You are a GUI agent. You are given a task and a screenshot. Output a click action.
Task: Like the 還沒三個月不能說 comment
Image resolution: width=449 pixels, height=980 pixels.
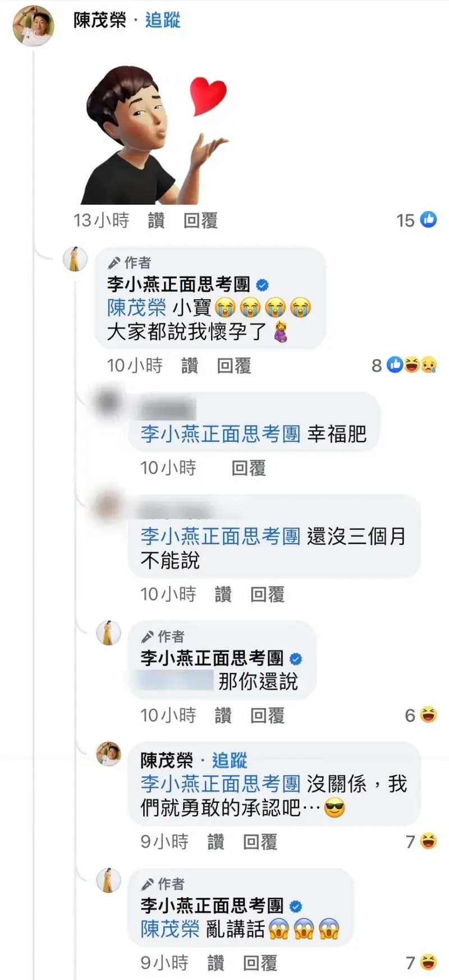tap(223, 594)
